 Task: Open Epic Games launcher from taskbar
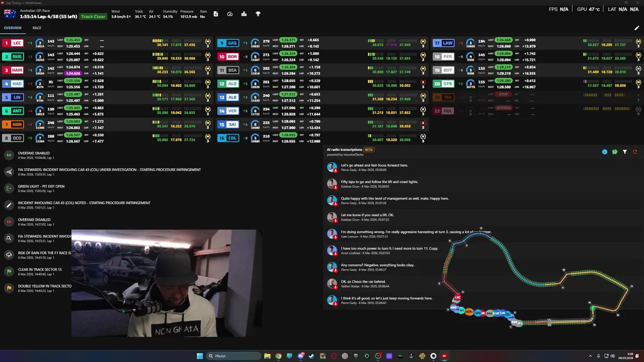pos(356,356)
